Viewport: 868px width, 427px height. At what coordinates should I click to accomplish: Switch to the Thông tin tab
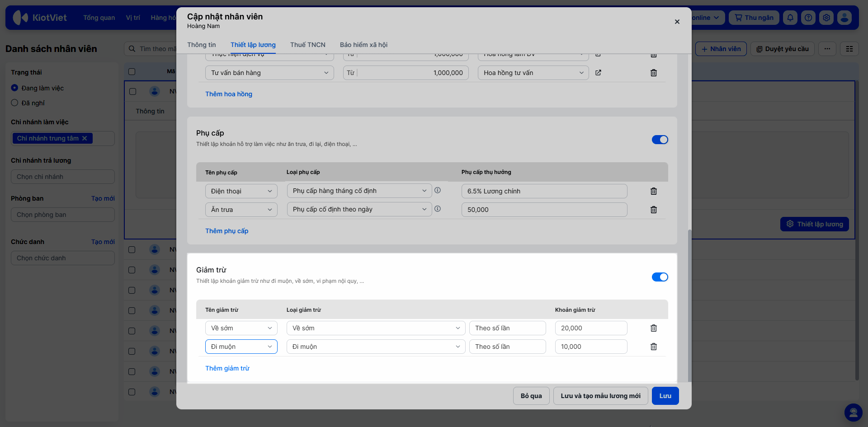pyautogui.click(x=202, y=45)
